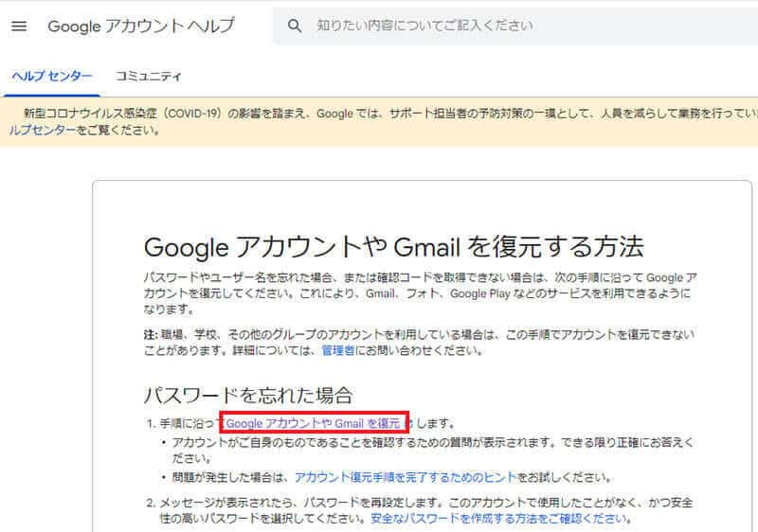Viewport: 758px width, 532px height.
Task: Open the ルプセンター link in COVID banner
Action: (43, 130)
